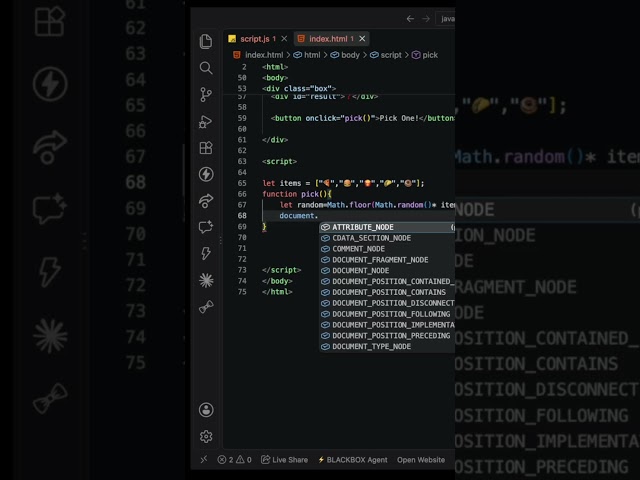Viewport: 640px width, 480px height.
Task: Open the Explorer files icon in activity bar
Action: coord(206,41)
